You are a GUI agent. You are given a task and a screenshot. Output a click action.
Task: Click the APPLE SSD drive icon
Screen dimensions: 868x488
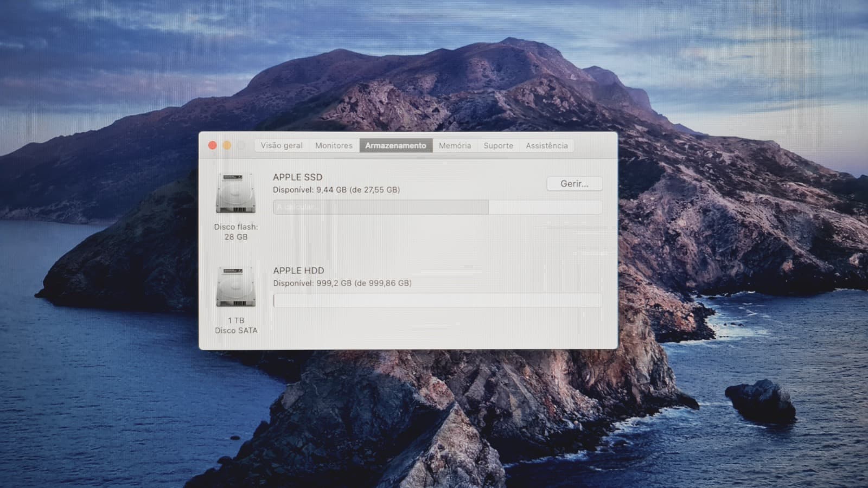tap(235, 194)
